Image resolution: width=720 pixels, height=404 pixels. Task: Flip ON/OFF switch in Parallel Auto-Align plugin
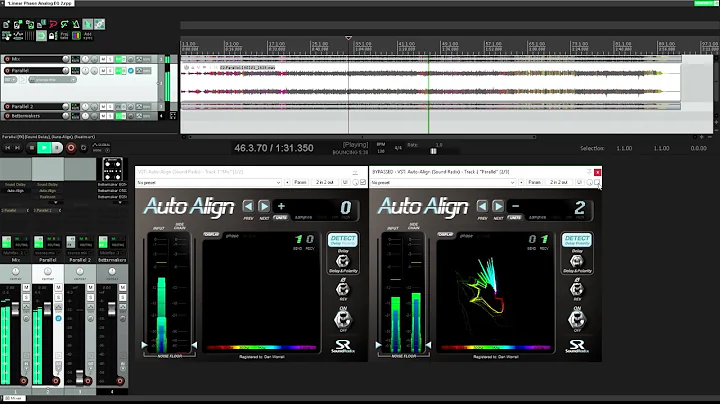(577, 319)
